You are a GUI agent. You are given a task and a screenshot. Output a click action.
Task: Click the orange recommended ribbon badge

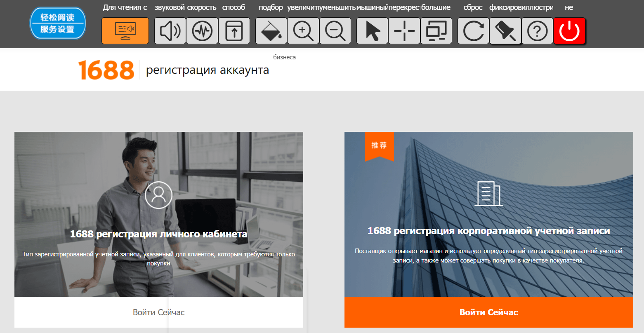click(x=380, y=146)
